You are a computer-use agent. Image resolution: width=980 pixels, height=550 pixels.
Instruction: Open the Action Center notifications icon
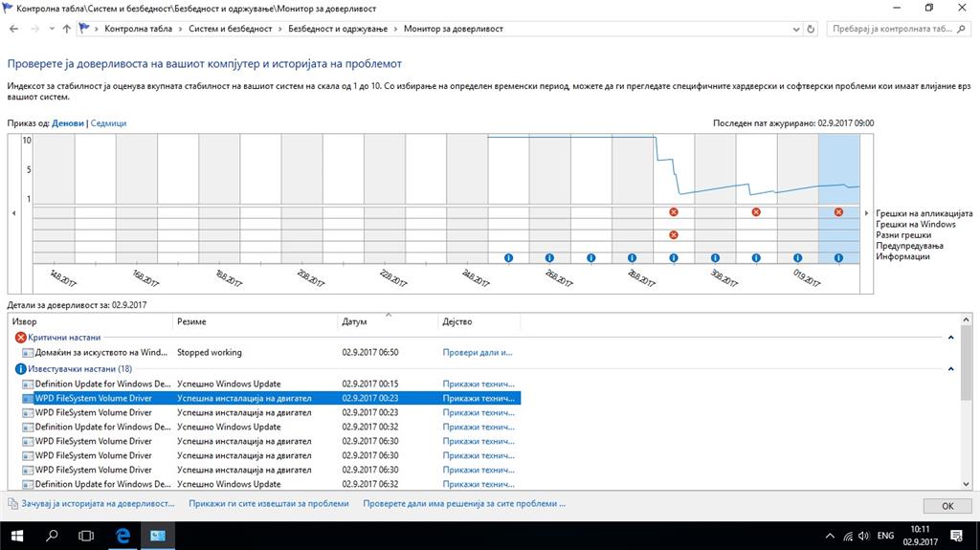click(x=956, y=536)
